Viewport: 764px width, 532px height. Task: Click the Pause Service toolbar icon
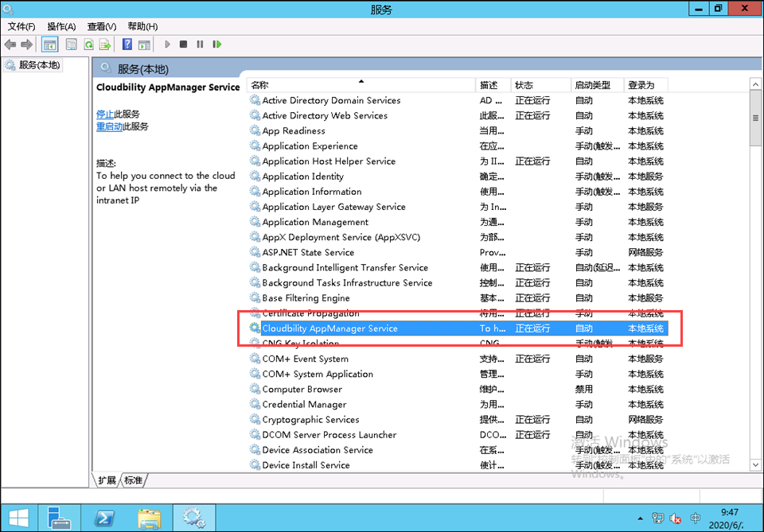(x=200, y=45)
